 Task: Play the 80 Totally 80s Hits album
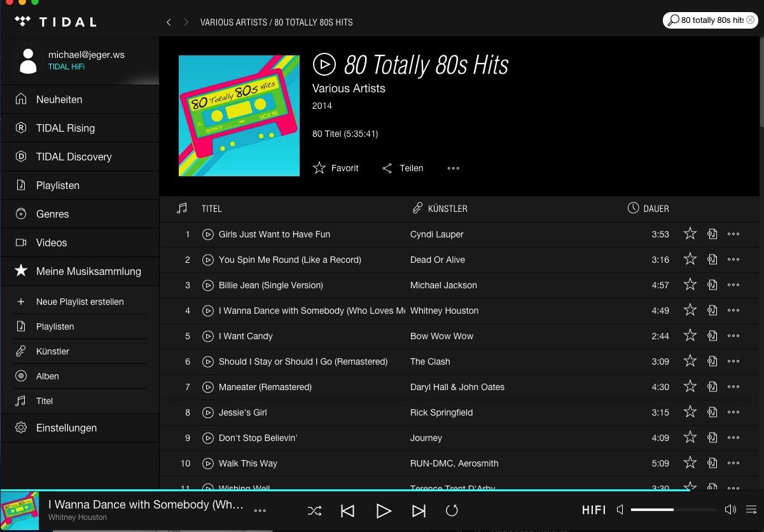tap(324, 64)
